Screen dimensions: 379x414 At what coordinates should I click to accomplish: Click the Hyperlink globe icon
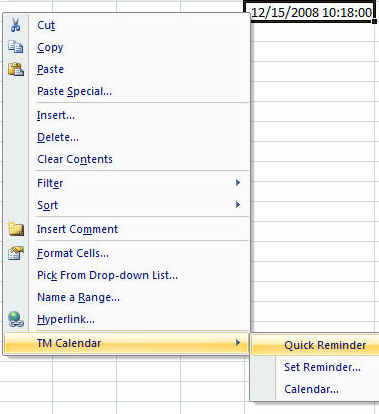[x=16, y=319]
